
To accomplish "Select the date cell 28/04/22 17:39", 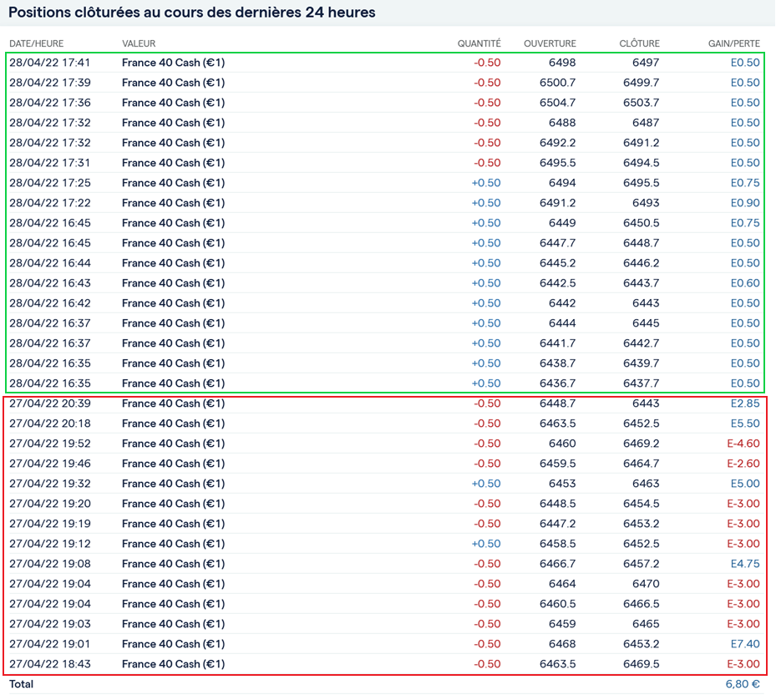I will click(50, 83).
